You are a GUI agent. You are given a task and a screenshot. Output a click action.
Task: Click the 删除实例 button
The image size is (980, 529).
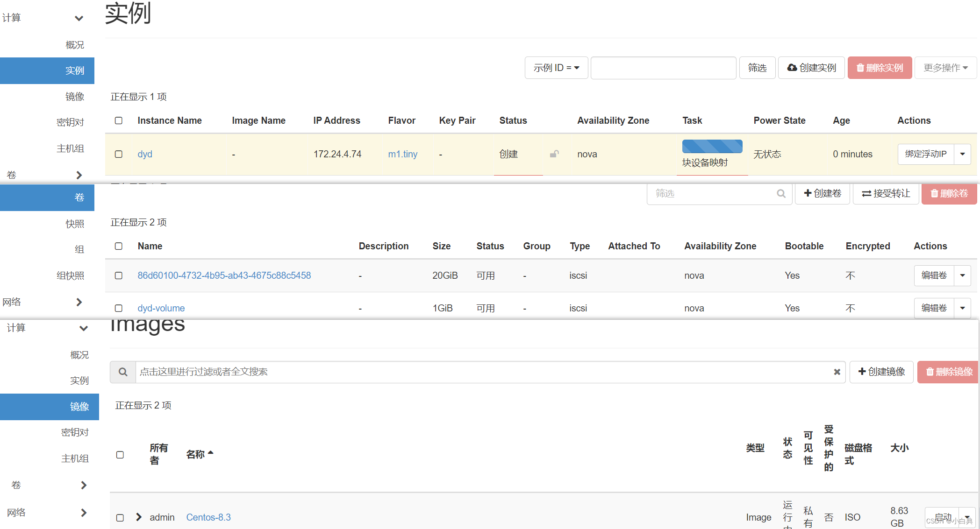pos(880,68)
